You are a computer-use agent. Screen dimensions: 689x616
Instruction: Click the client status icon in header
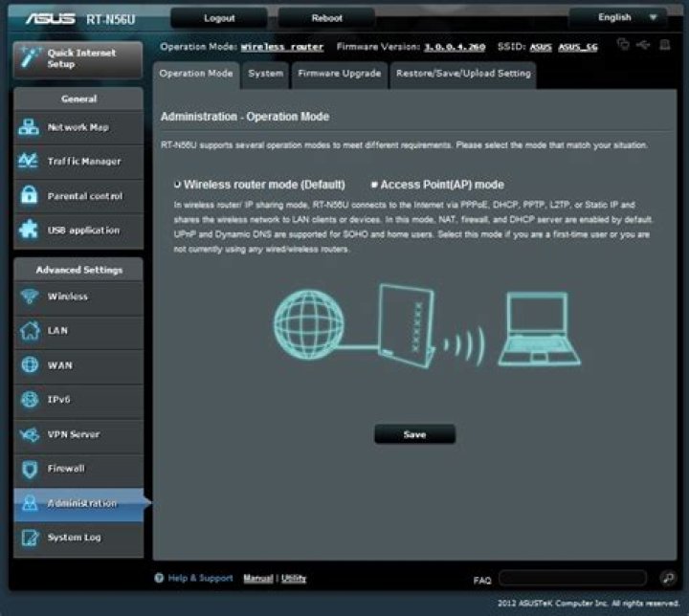pos(623,44)
